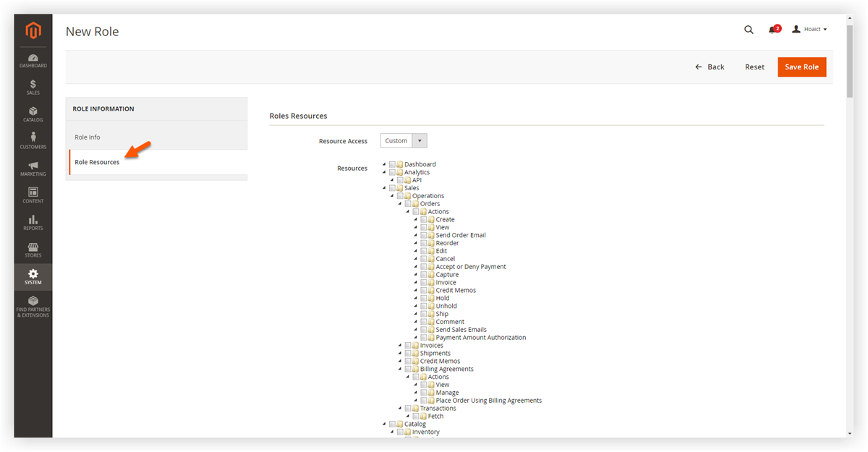Enable the Create orders permission checkbox
Screen dimensions: 868x452
(423, 218)
